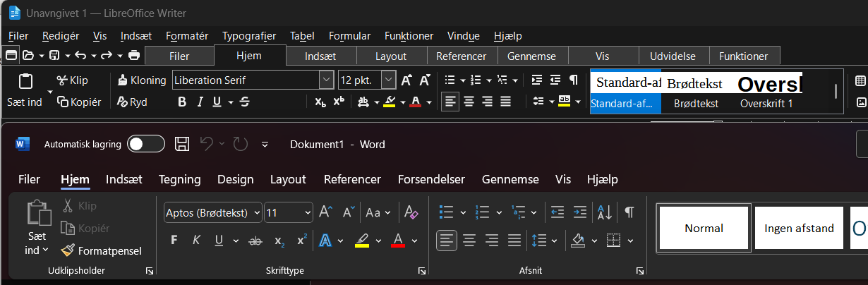The height and width of the screenshot is (285, 868).
Task: Open Tegning tab in Word ribbon
Action: (x=179, y=179)
